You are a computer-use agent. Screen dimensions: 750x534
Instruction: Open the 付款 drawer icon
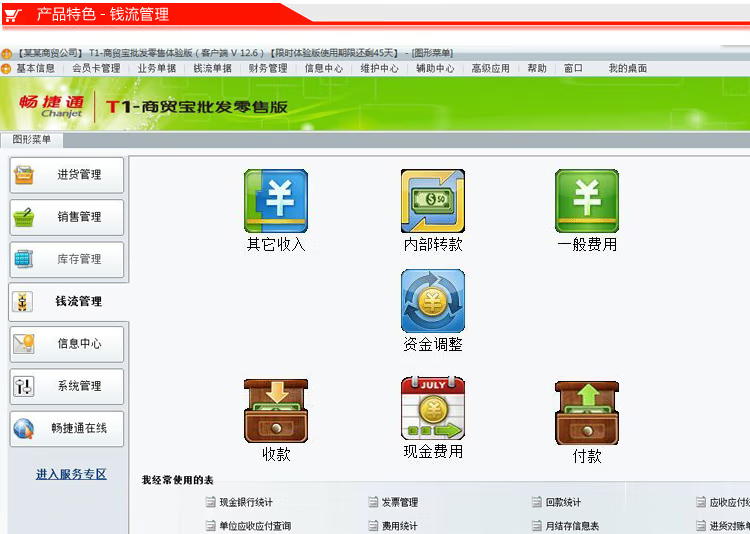click(x=587, y=413)
